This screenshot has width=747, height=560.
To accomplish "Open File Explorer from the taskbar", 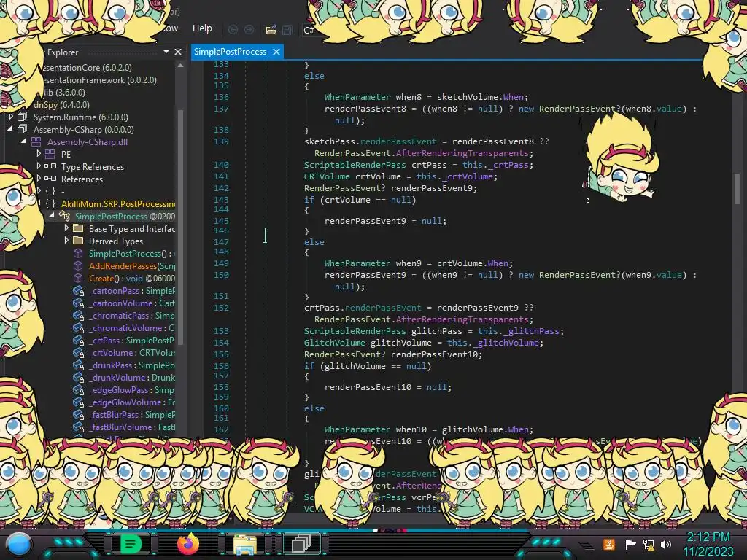I will click(x=245, y=544).
